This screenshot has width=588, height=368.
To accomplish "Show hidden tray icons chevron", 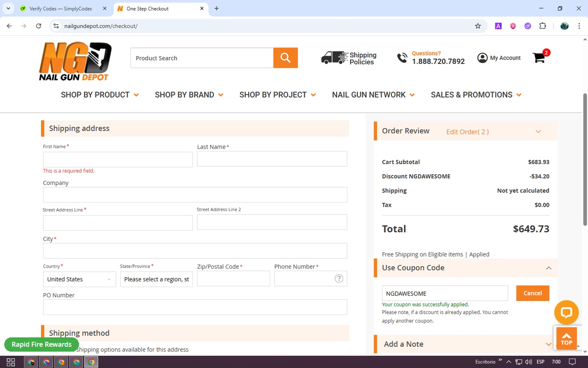I will click(508, 362).
